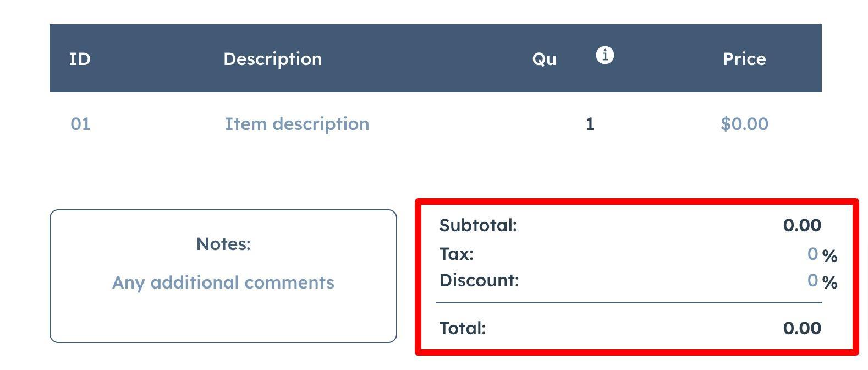Click the Qu column header

[544, 59]
